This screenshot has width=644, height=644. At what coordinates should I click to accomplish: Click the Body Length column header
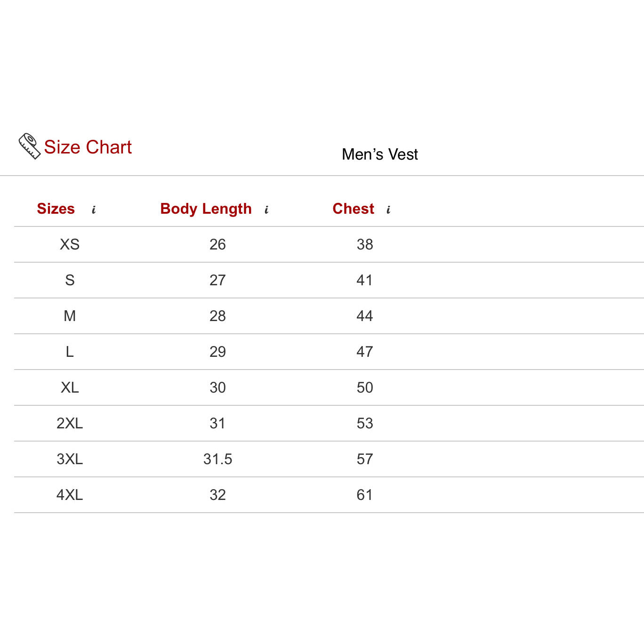click(x=206, y=209)
